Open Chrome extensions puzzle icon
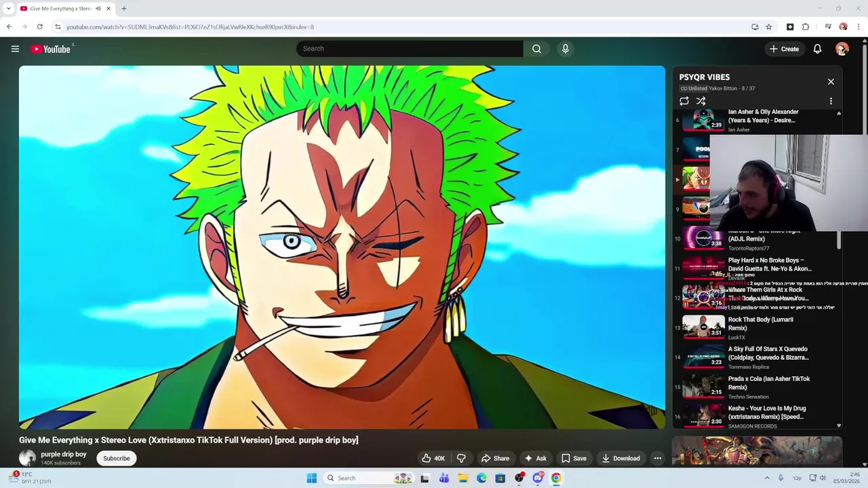The width and height of the screenshot is (868, 488). tap(806, 27)
